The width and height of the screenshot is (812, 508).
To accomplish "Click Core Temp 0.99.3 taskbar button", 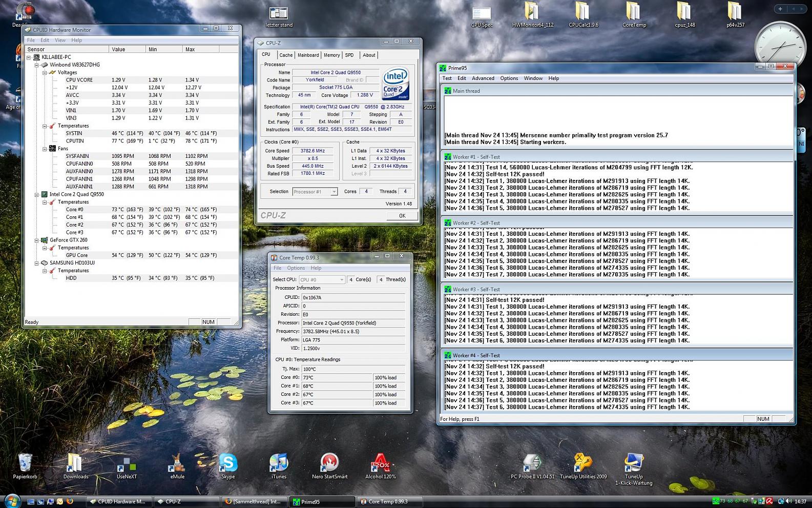I will [390, 501].
